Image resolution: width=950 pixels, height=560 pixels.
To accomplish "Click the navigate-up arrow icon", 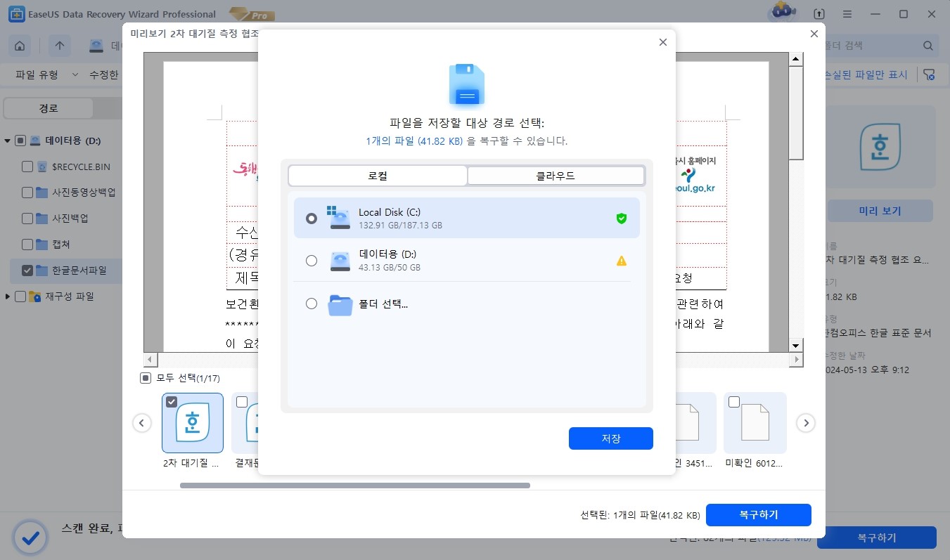I will [x=59, y=46].
